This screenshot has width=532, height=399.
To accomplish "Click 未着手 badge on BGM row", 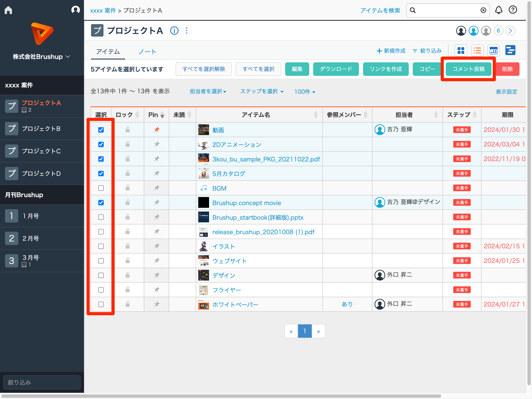I will pos(462,188).
